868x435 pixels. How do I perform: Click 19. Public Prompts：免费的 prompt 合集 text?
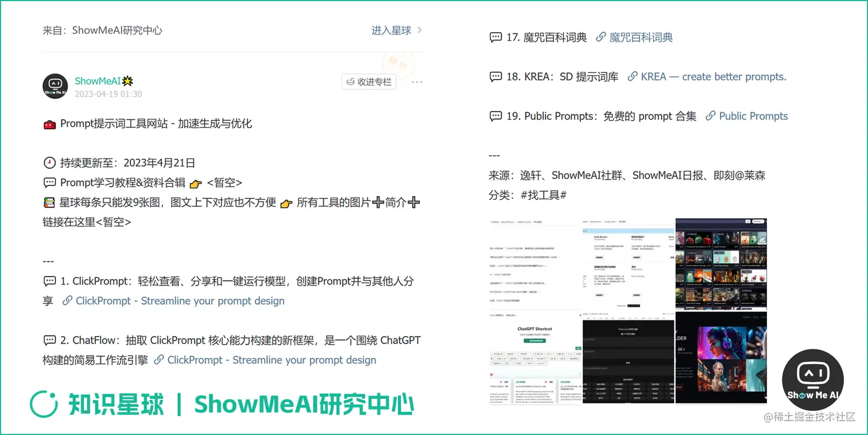[x=601, y=116]
